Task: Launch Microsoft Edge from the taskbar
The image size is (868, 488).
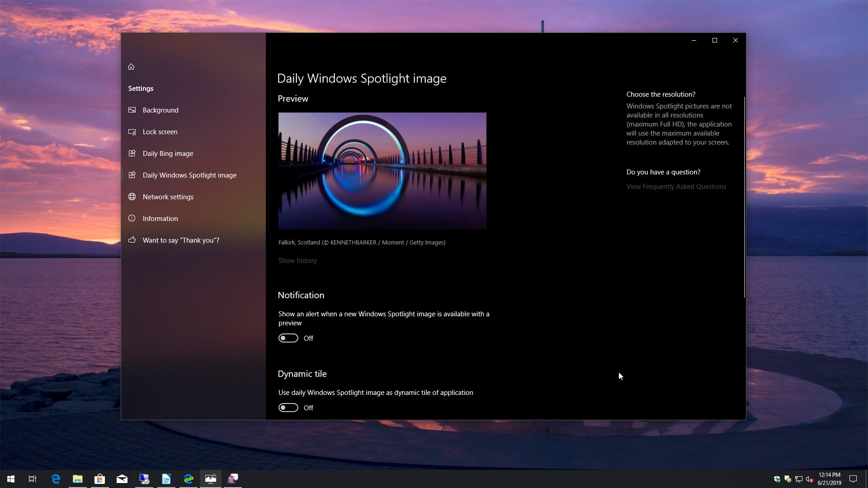Action: pos(56,479)
